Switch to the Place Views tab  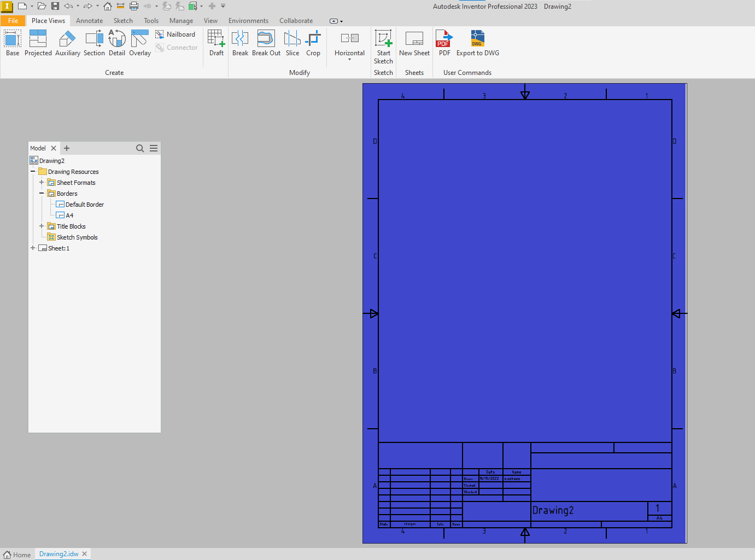[x=48, y=21]
